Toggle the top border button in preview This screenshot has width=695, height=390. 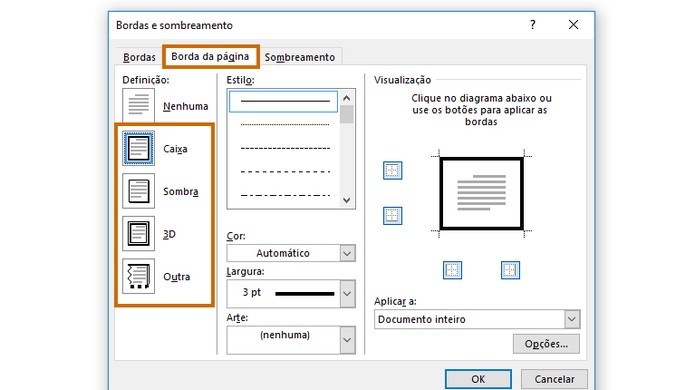[392, 171]
